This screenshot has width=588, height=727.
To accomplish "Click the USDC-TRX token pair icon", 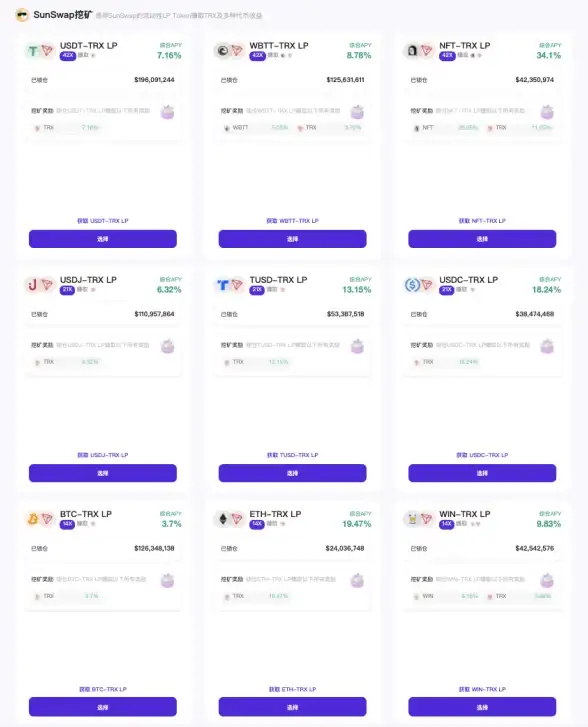I will coord(419,285).
